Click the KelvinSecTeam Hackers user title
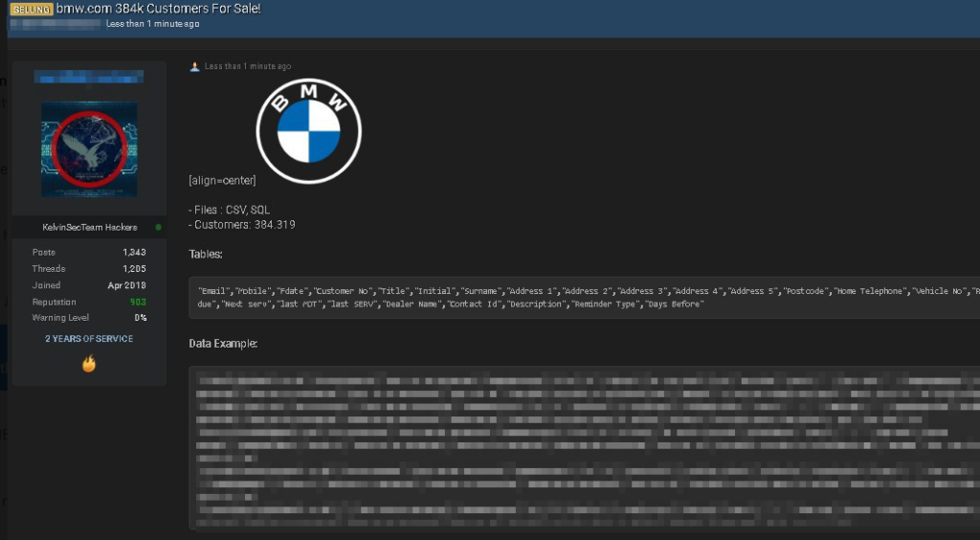The image size is (980, 540). [90, 228]
